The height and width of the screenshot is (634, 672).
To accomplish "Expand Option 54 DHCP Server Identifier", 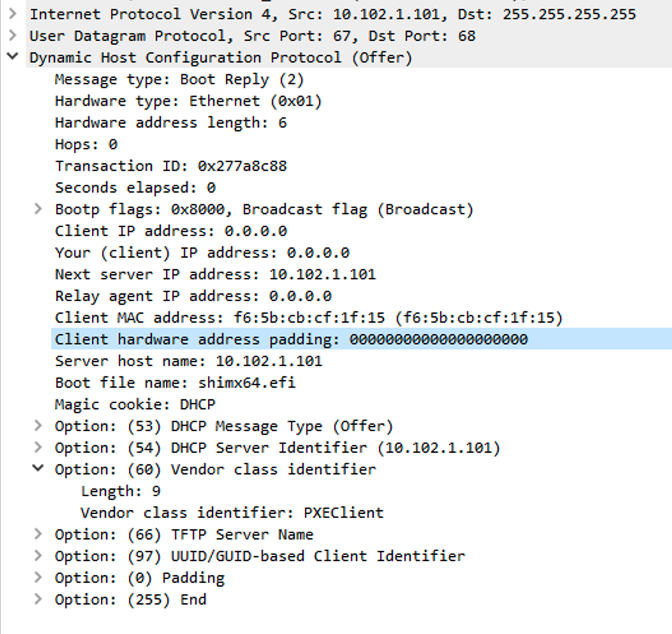I will tap(38, 448).
